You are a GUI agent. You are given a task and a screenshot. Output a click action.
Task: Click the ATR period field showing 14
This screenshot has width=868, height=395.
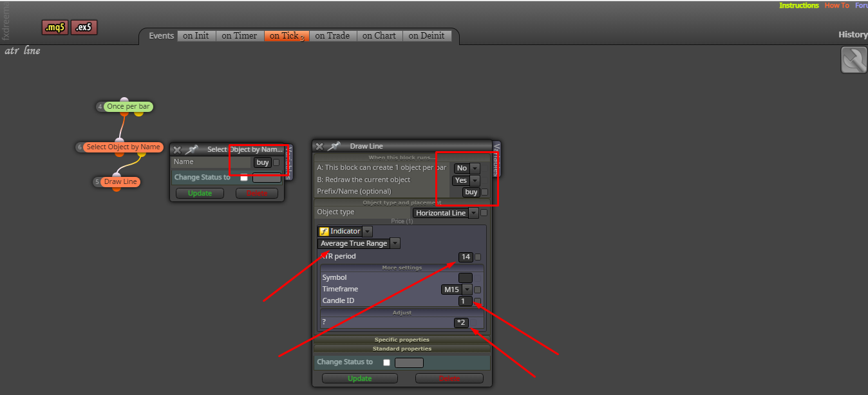point(466,257)
